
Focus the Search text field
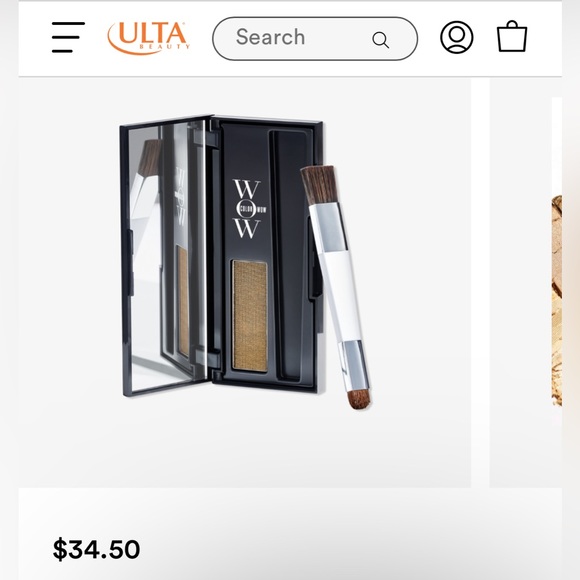[x=315, y=38]
